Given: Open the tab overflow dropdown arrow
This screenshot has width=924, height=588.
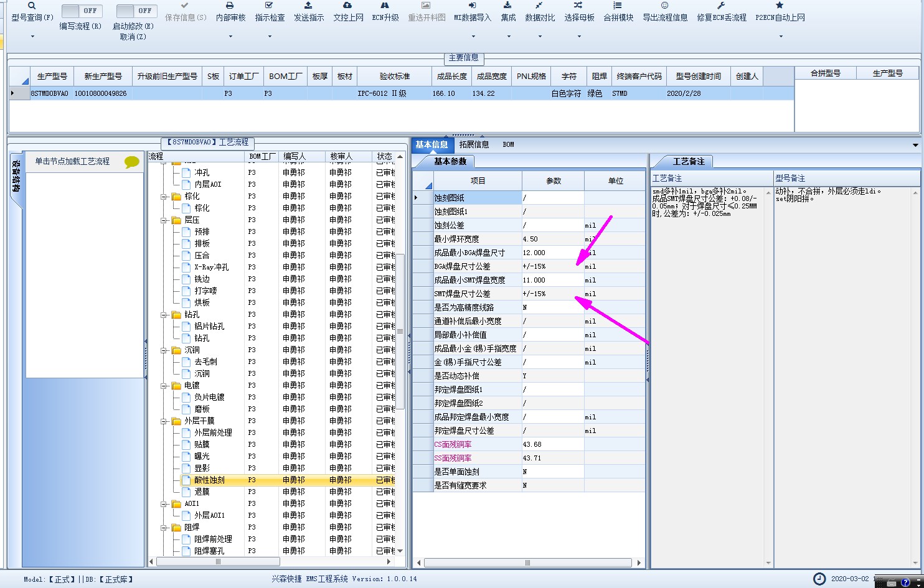Looking at the screenshot, I should coord(915,145).
